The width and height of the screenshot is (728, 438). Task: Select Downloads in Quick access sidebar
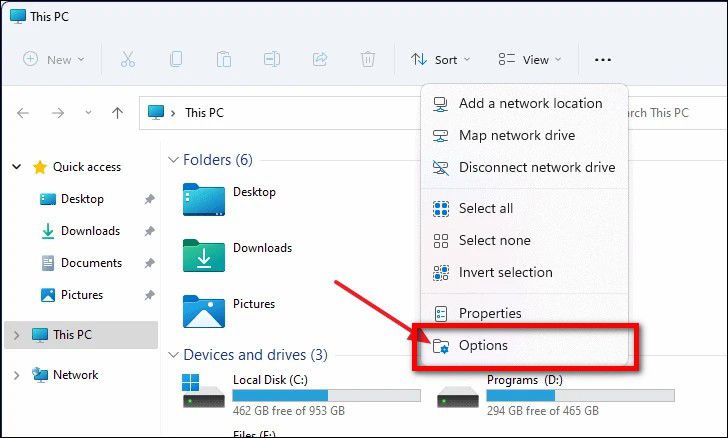(91, 231)
